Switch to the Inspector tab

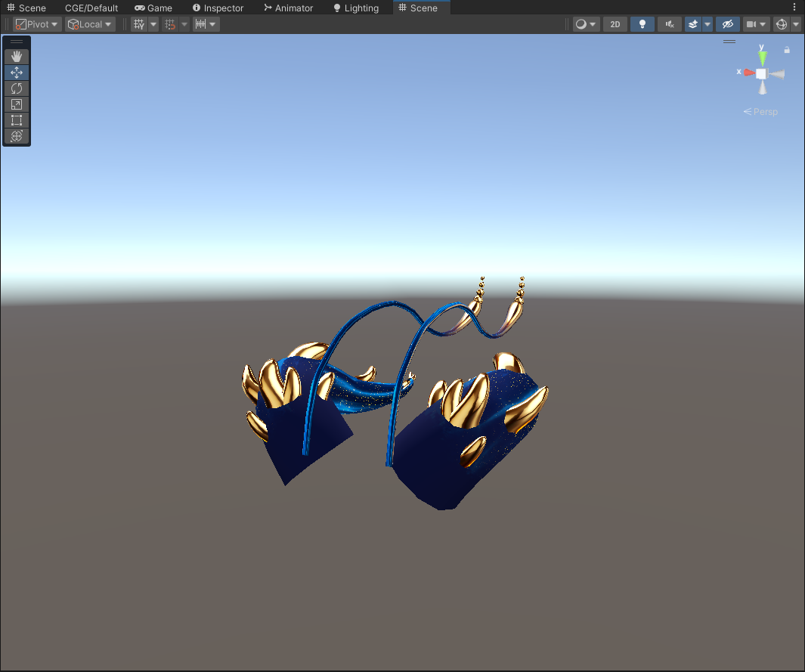218,8
